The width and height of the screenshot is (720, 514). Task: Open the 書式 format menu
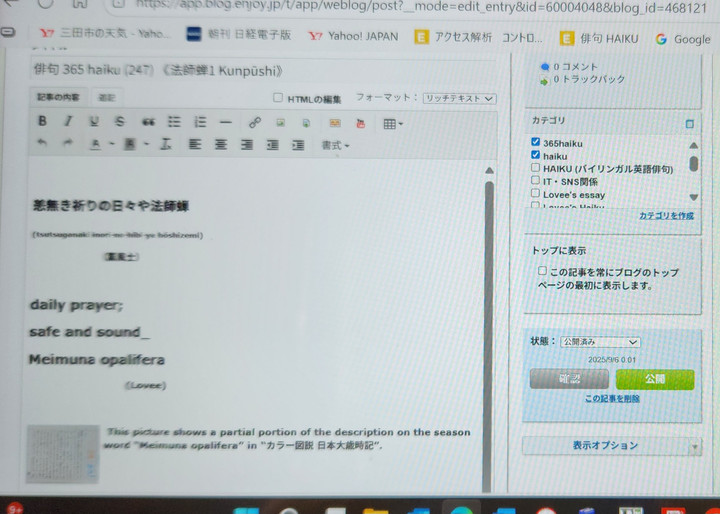[335, 146]
